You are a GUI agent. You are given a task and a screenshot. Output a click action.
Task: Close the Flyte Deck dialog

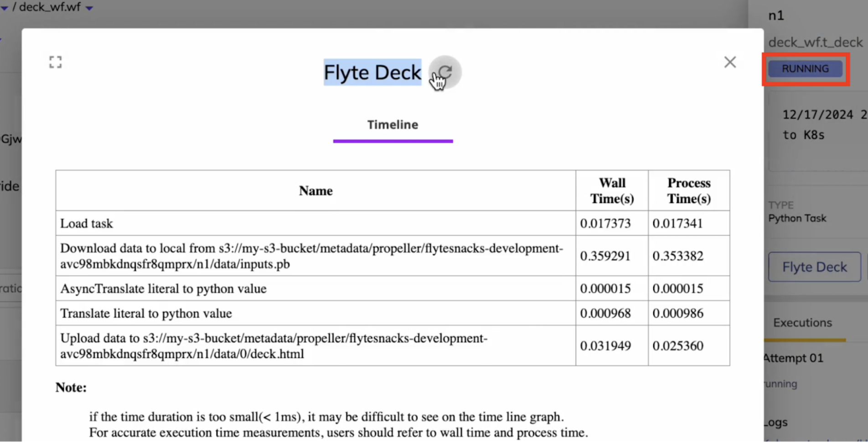pyautogui.click(x=730, y=62)
